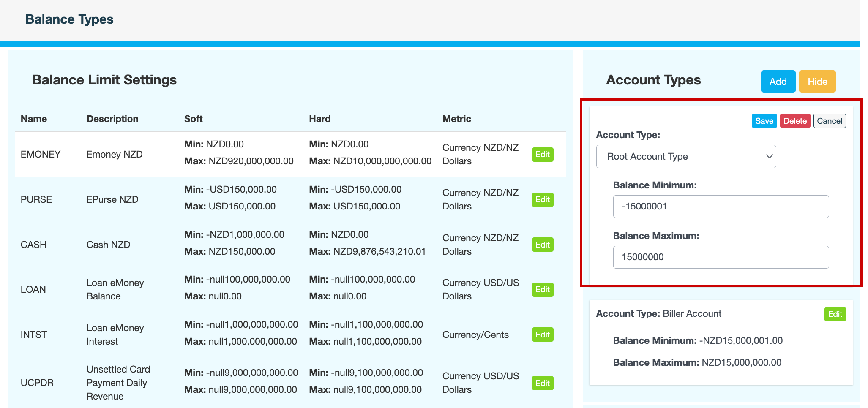The height and width of the screenshot is (408, 868).
Task: Click the Description column header
Action: (x=112, y=119)
